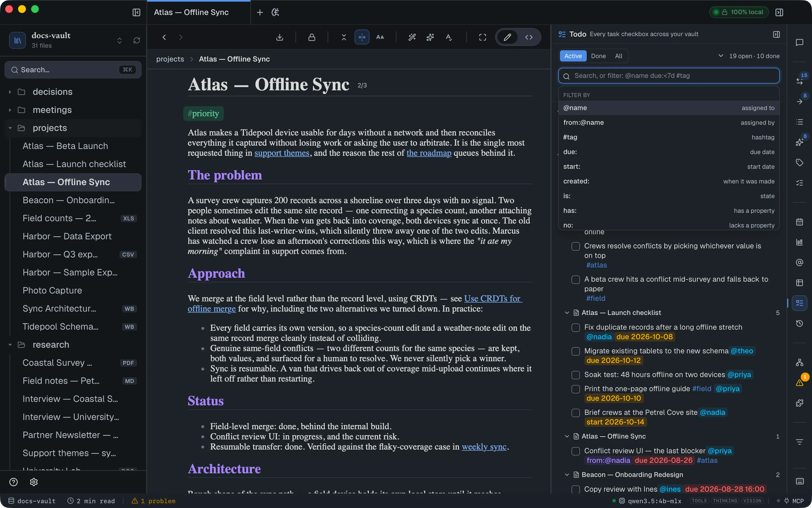This screenshot has height=508, width=812.
Task: Open the warnings triangle icon with badge 1
Action: pos(800,382)
